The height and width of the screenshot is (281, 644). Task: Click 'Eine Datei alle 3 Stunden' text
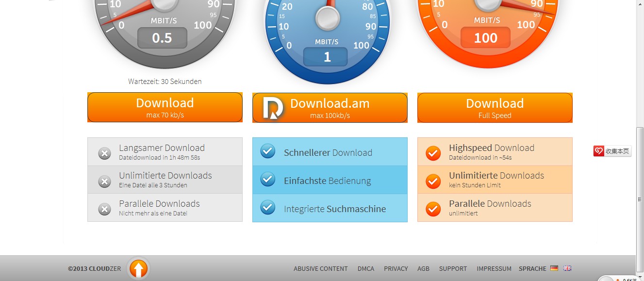pyautogui.click(x=153, y=185)
